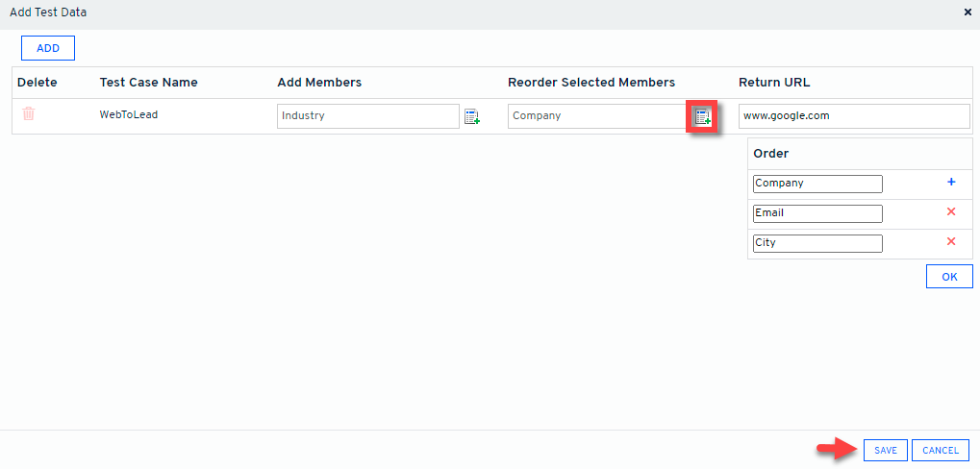Click the Return URL www.google.com field

pyautogui.click(x=854, y=116)
